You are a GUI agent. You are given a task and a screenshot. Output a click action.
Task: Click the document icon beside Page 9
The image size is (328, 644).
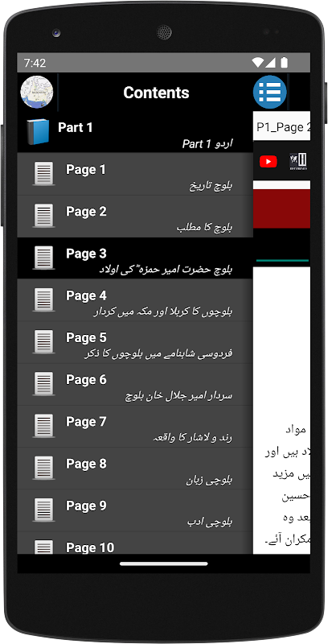[43, 510]
